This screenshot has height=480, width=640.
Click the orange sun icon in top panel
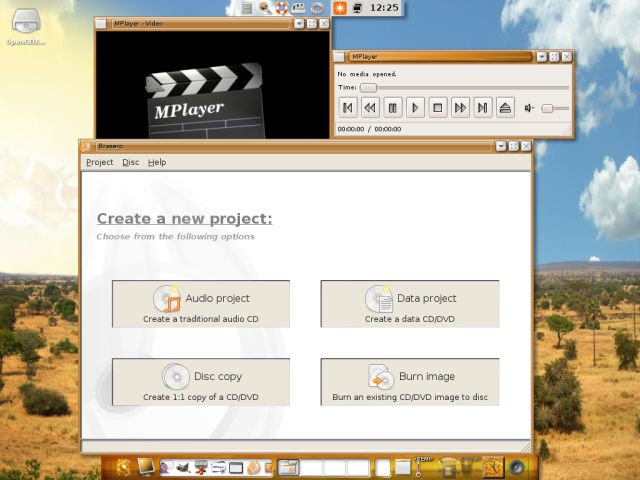click(x=340, y=8)
